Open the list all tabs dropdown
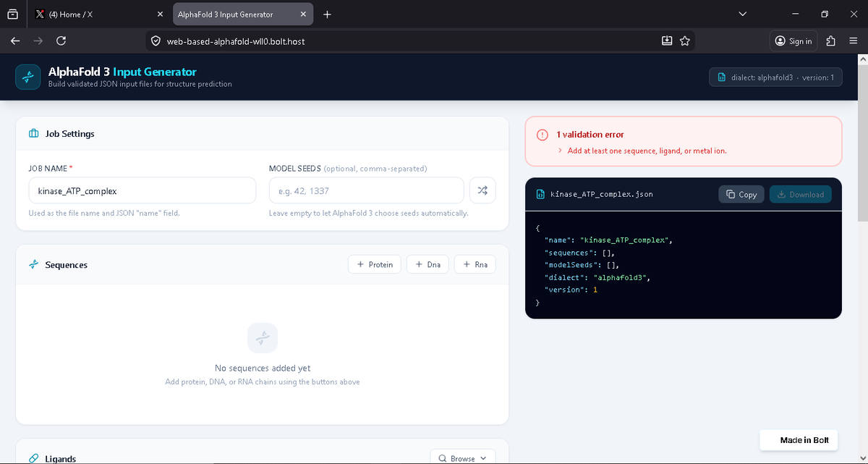Image resolution: width=868 pixels, height=464 pixels. [x=741, y=14]
